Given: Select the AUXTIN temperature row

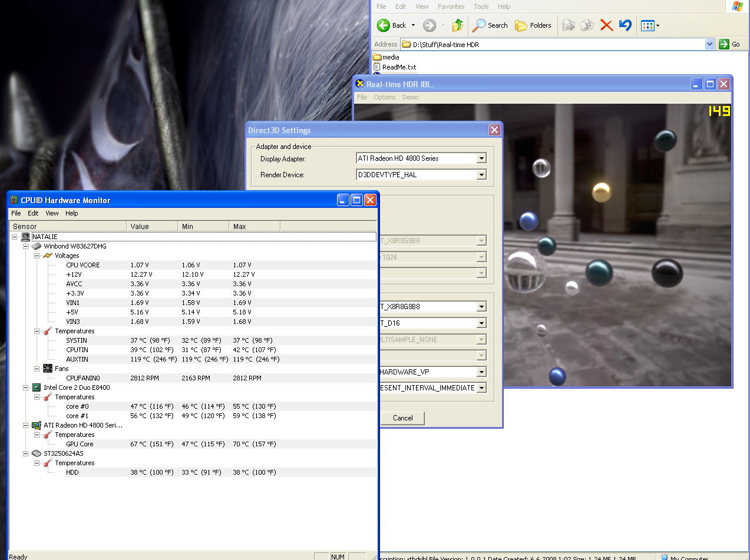Looking at the screenshot, I should point(193,359).
